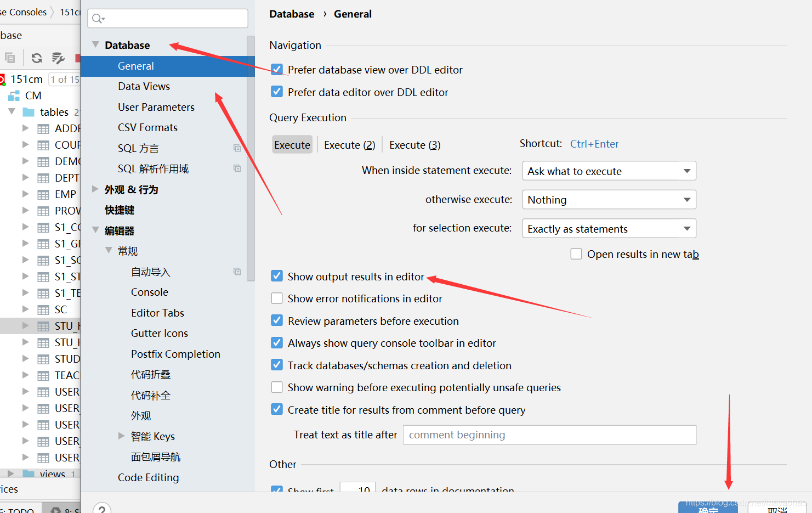Click the EMP table icon

pyautogui.click(x=43, y=195)
